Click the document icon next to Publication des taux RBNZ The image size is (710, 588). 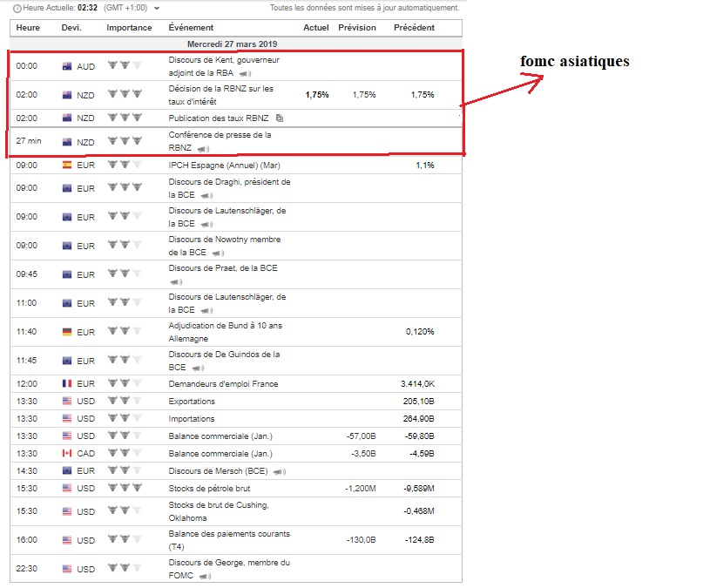pyautogui.click(x=280, y=118)
